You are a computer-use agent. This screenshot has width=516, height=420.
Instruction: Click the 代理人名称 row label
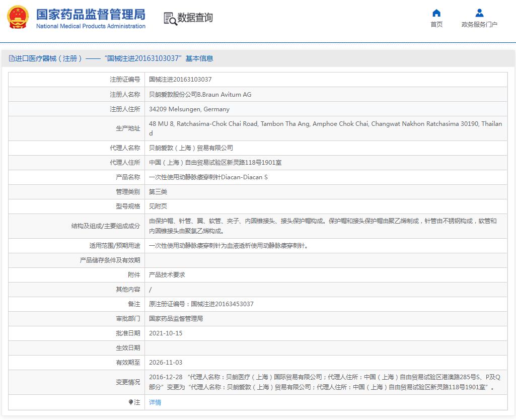[125, 148]
